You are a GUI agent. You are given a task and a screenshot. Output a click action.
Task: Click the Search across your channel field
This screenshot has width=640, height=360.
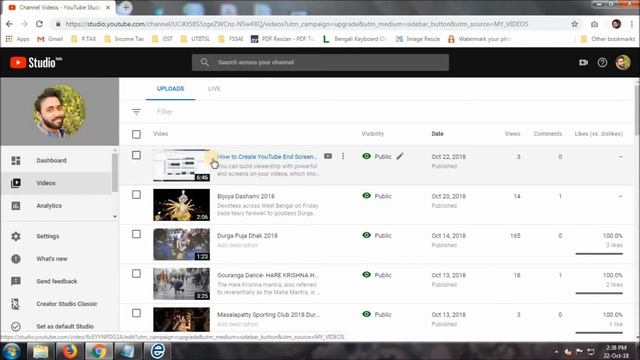coord(320,62)
